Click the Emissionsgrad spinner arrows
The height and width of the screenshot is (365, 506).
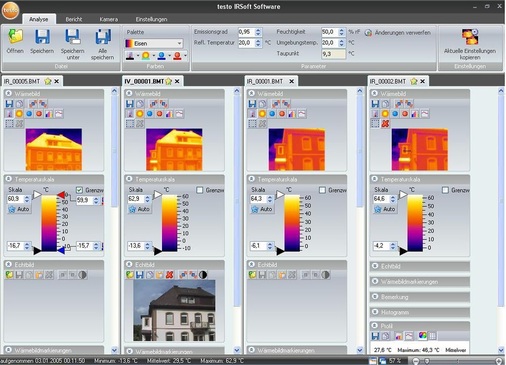pos(258,32)
